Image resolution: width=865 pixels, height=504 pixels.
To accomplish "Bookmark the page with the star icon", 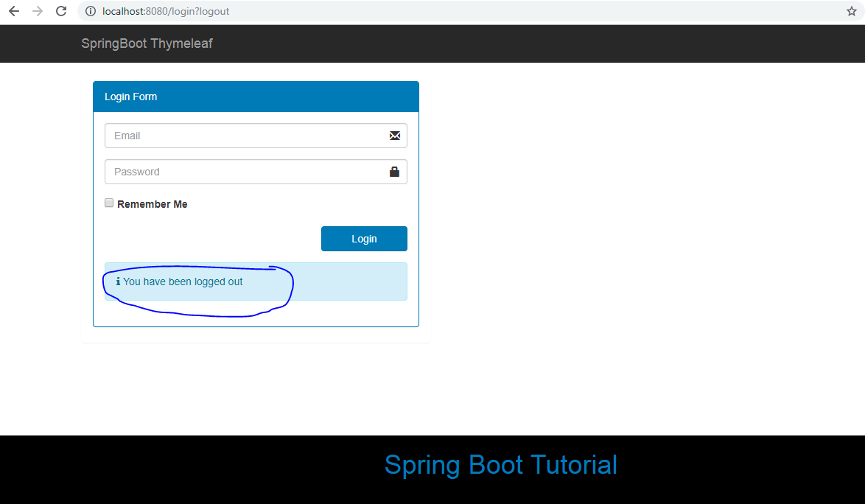I will point(851,11).
